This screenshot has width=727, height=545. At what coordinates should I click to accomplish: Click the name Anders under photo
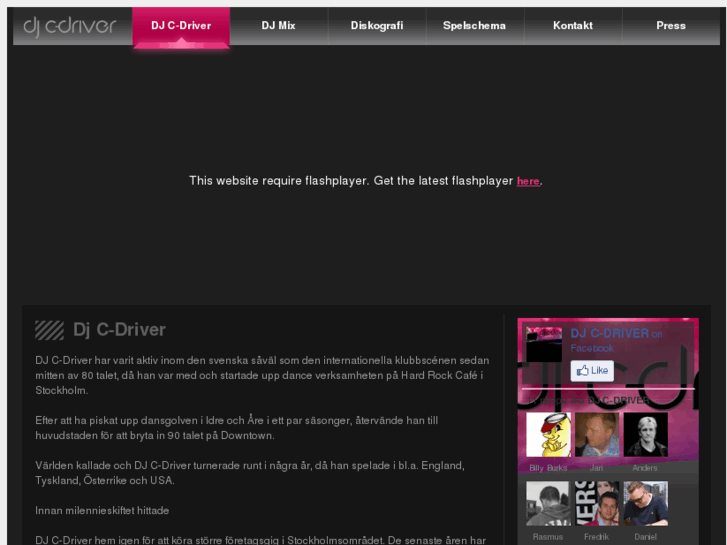tap(644, 468)
